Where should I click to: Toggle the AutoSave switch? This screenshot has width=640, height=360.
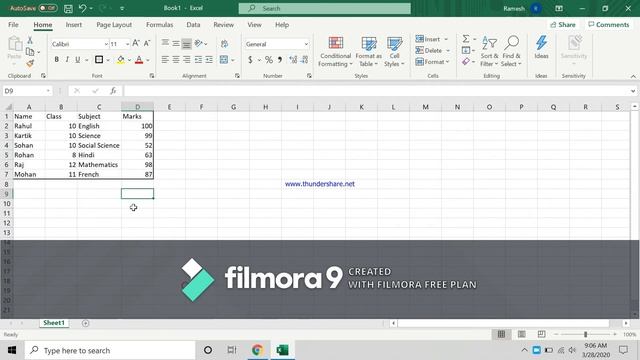[x=47, y=8]
